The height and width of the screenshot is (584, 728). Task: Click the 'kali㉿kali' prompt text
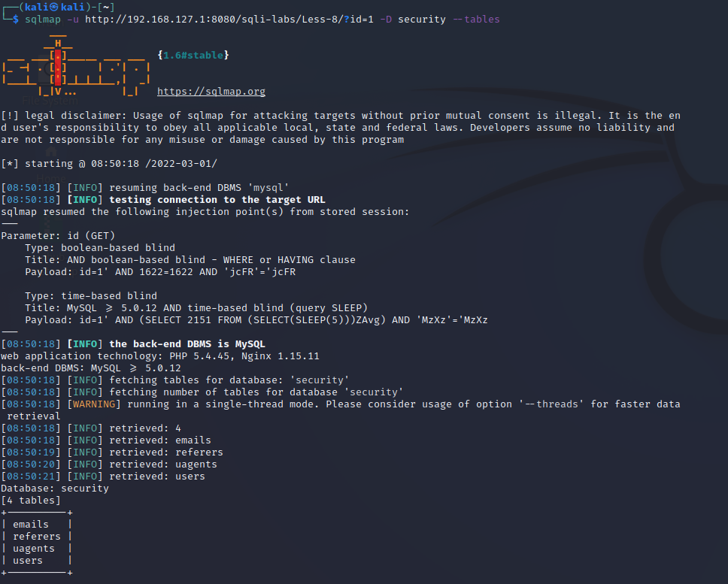(55, 7)
